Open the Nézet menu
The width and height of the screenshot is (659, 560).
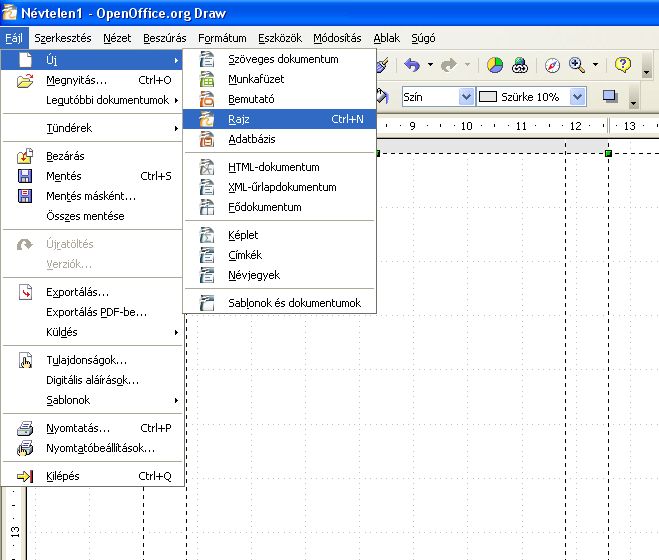[x=117, y=38]
